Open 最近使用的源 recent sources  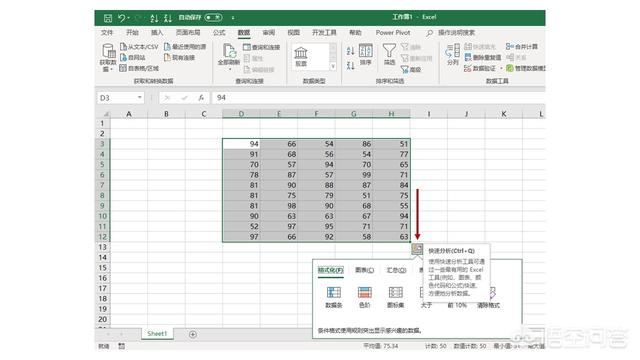click(x=185, y=47)
